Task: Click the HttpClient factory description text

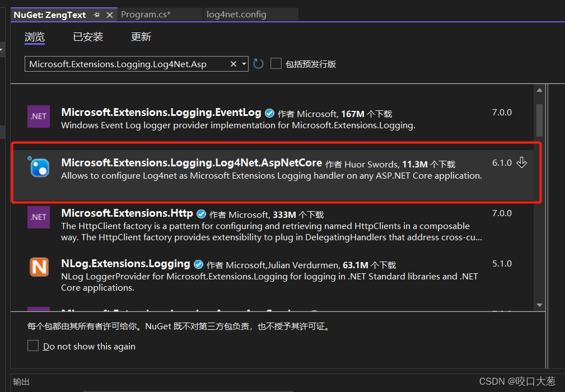Action: pos(272,232)
